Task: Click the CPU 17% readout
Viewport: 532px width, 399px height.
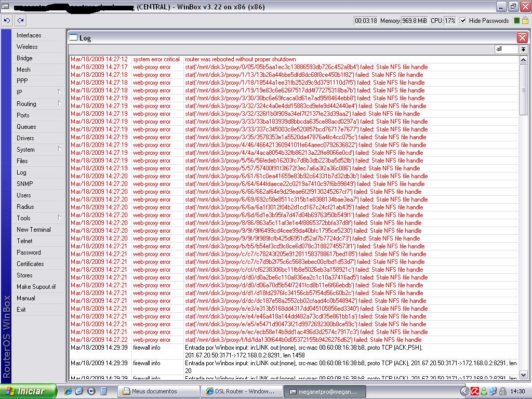Action: click(x=450, y=21)
